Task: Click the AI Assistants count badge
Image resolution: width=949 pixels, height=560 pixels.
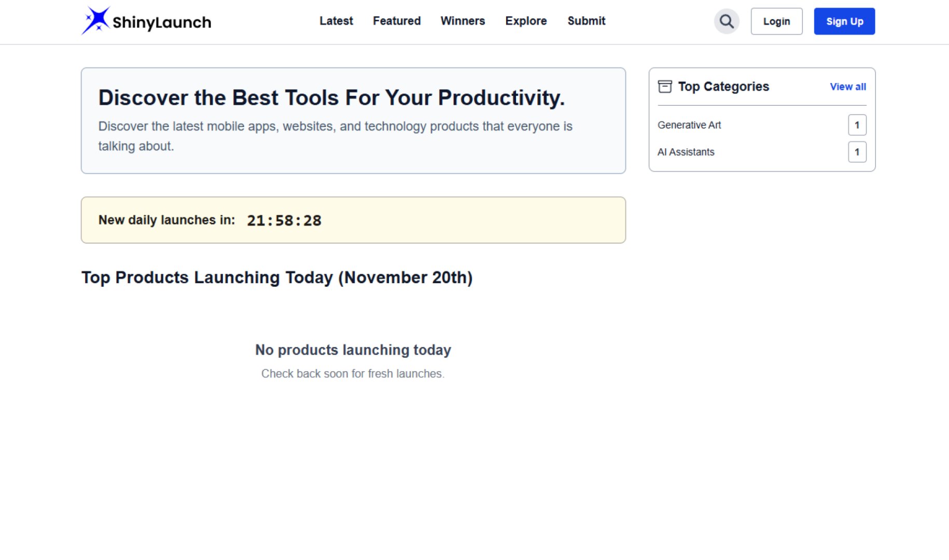Action: click(857, 151)
